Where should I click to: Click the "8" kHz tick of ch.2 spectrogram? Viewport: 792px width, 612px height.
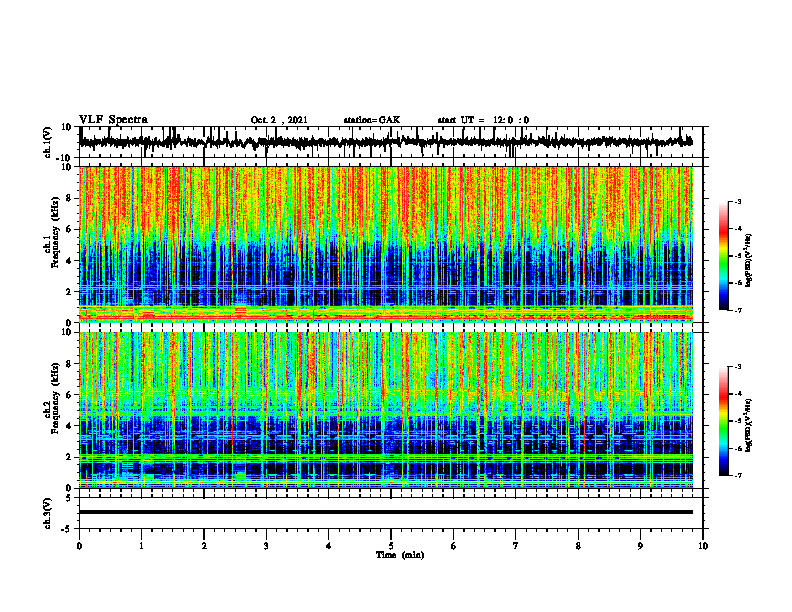point(70,364)
